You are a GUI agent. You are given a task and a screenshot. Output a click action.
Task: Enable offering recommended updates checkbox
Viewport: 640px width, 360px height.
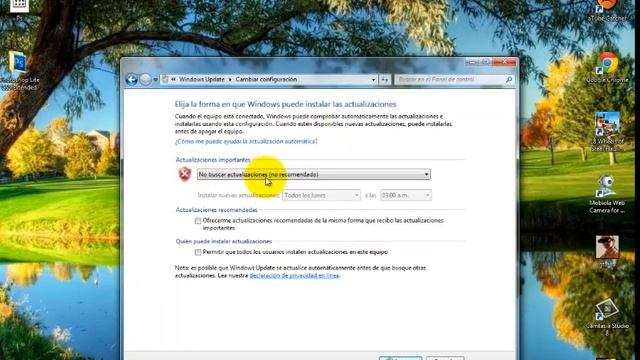point(198,221)
